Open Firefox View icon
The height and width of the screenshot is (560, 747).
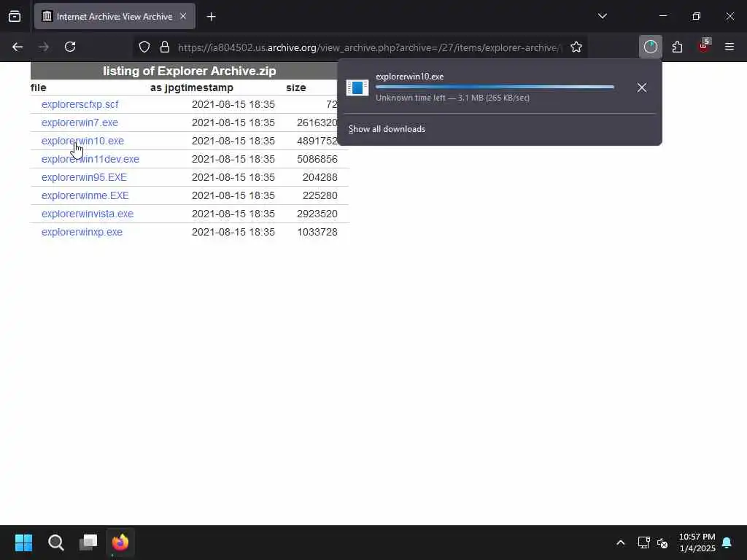pos(15,16)
